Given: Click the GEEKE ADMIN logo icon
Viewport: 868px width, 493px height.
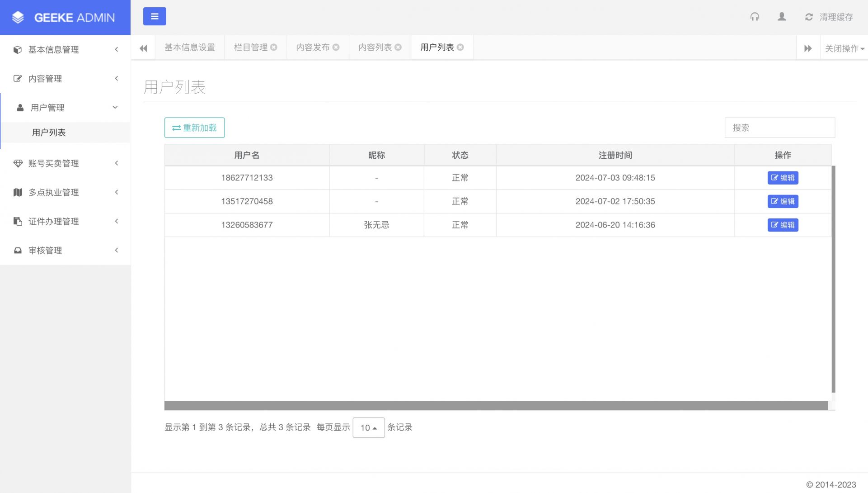Looking at the screenshot, I should pyautogui.click(x=18, y=18).
